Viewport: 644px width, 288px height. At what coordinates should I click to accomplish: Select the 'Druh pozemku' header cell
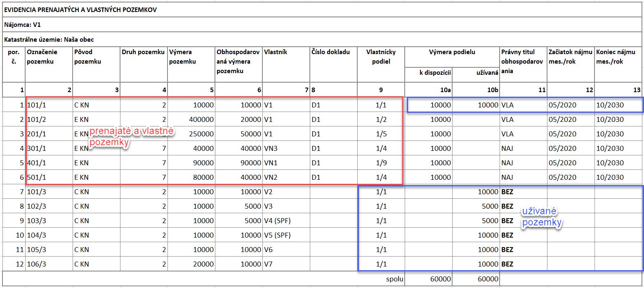[x=143, y=52]
